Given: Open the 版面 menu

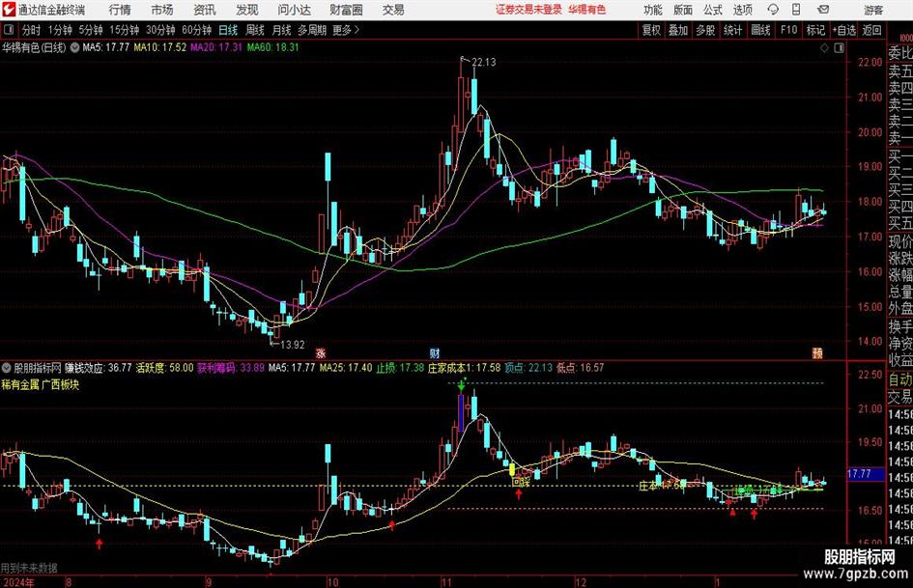Looking at the screenshot, I should coord(682,10).
